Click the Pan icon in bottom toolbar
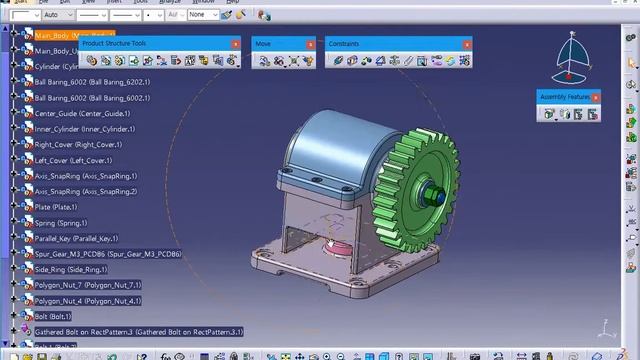The height and width of the screenshot is (360, 640). pos(299,357)
